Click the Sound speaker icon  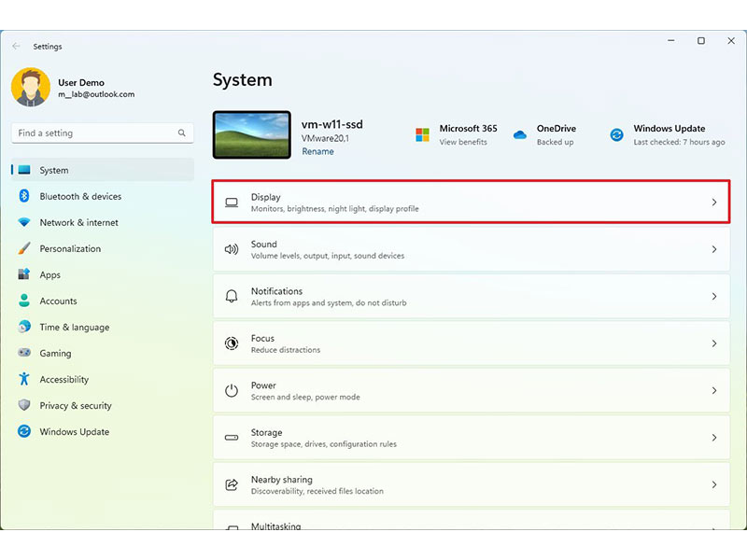coord(232,249)
